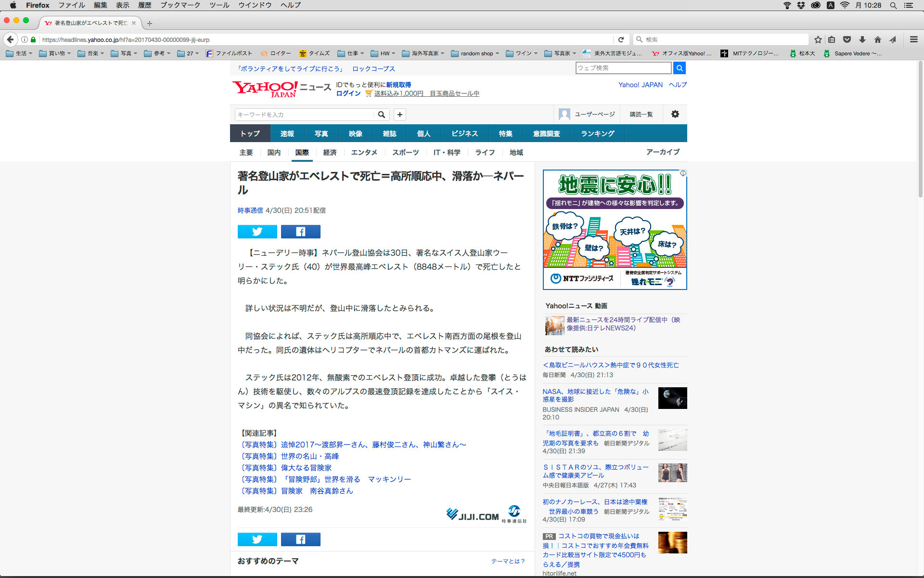
Task: Click the Firefox back arrow button
Action: coord(10,39)
